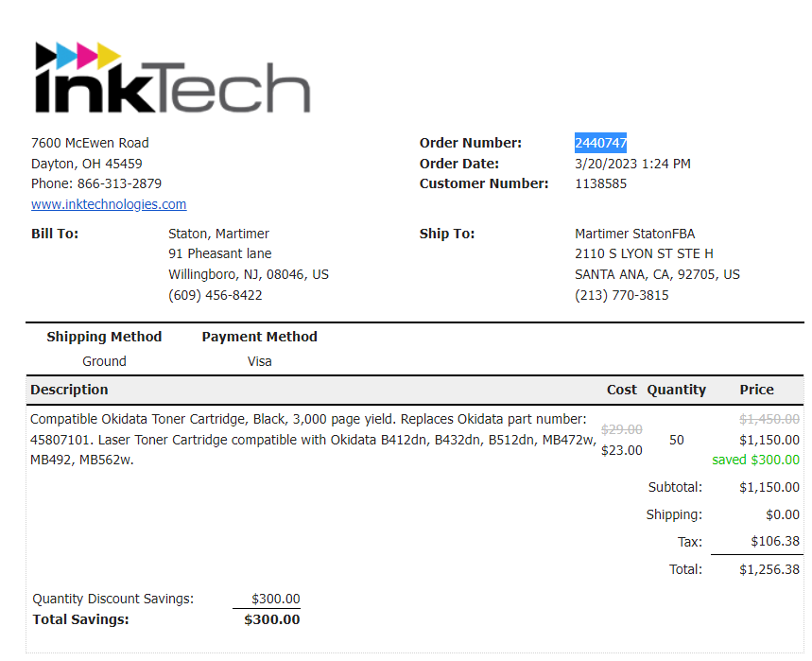Click the order date 3/20/2023
Viewport: 812px width, 661px height.
pyautogui.click(x=606, y=164)
